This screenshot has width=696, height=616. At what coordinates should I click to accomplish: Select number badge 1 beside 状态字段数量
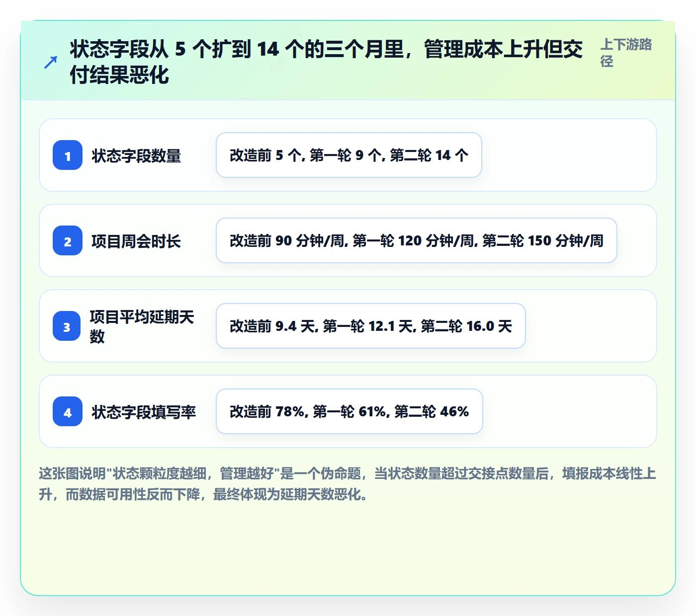68,155
